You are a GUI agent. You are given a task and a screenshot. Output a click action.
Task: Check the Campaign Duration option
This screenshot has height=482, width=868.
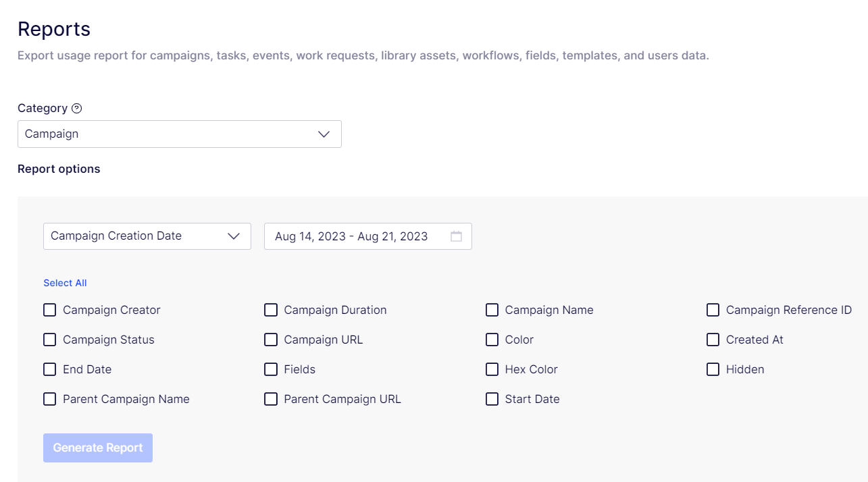(x=271, y=310)
